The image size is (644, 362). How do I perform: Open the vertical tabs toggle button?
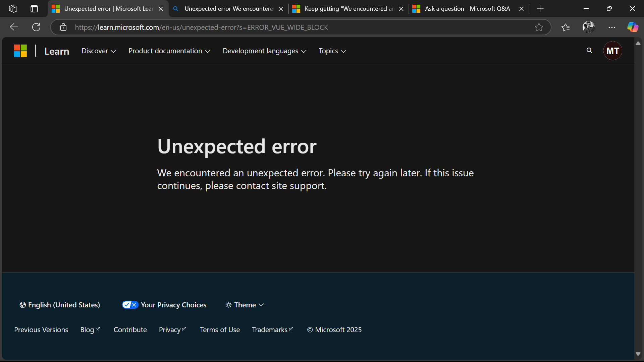(34, 9)
